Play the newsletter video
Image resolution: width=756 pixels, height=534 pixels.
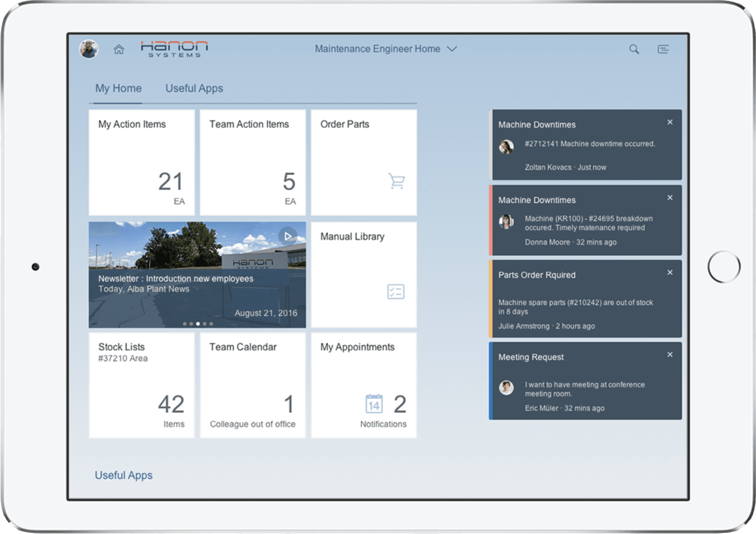coord(288,236)
